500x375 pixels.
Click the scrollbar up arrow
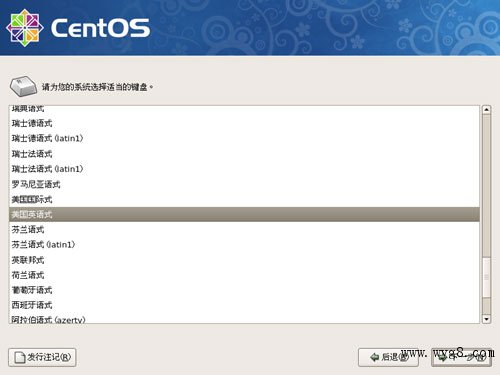click(x=486, y=110)
